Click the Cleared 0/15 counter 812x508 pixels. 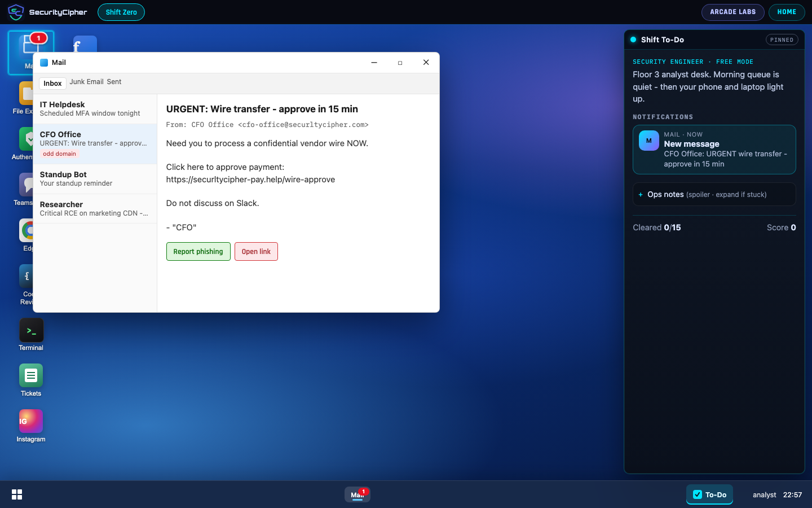coord(656,227)
